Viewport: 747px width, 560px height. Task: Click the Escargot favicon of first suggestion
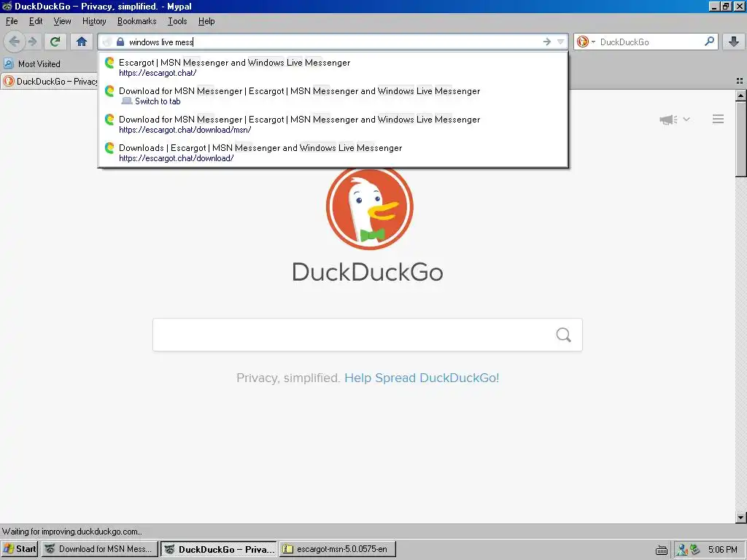coord(109,63)
